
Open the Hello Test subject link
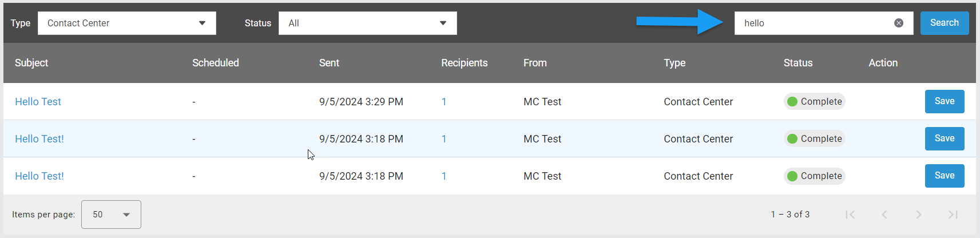pos(38,102)
